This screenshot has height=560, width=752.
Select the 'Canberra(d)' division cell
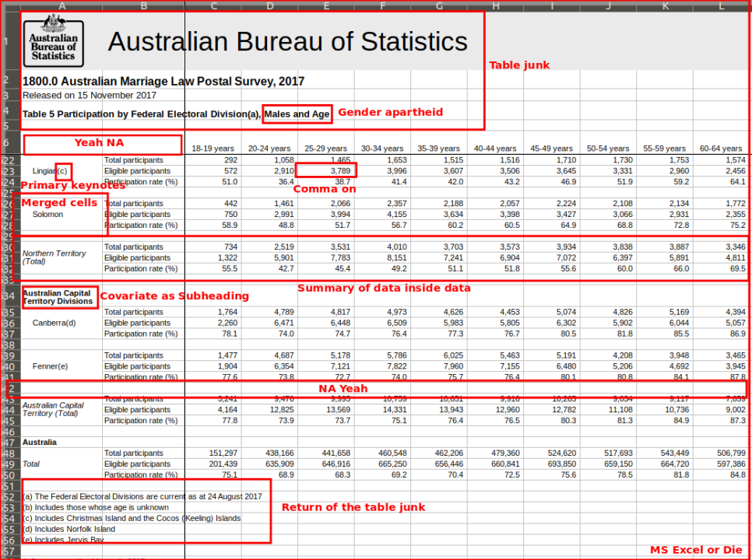click(x=54, y=323)
